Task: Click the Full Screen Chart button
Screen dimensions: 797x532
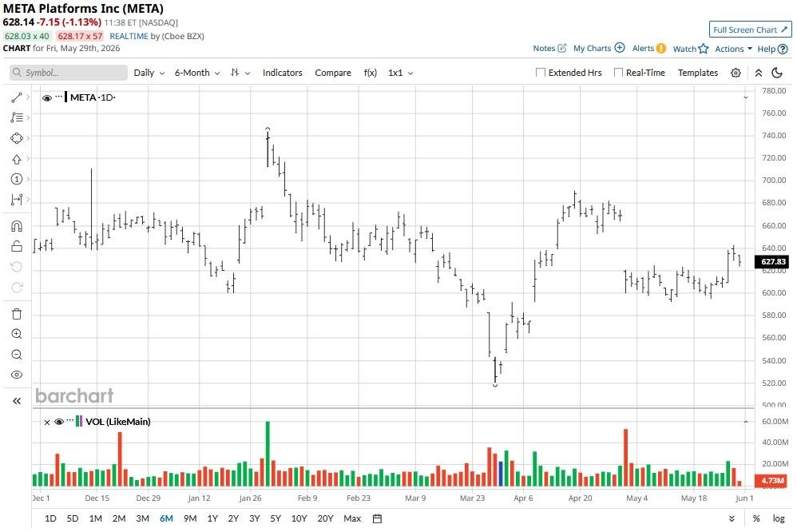Action: tap(750, 30)
